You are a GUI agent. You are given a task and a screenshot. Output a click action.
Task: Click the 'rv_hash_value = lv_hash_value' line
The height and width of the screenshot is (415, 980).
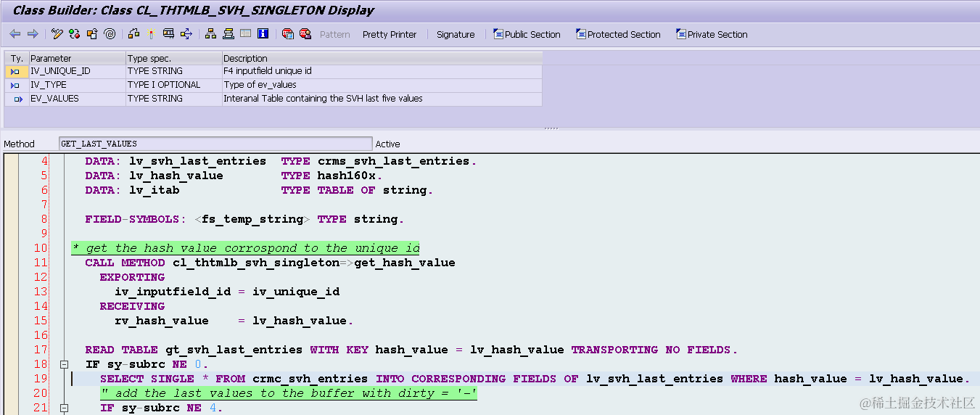coord(234,321)
